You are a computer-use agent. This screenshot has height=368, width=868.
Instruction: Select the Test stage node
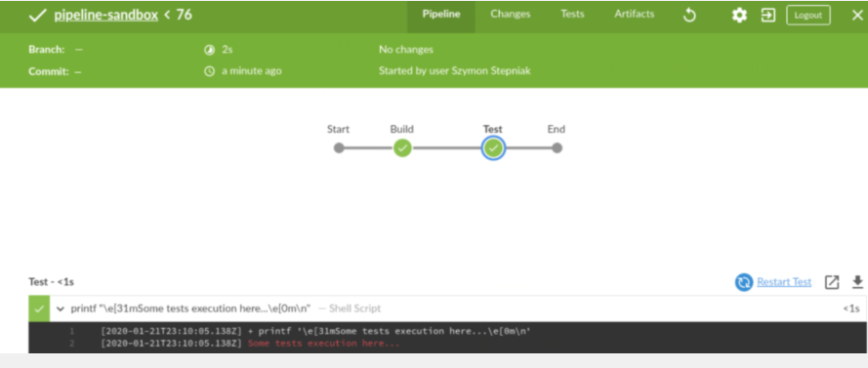click(x=493, y=148)
